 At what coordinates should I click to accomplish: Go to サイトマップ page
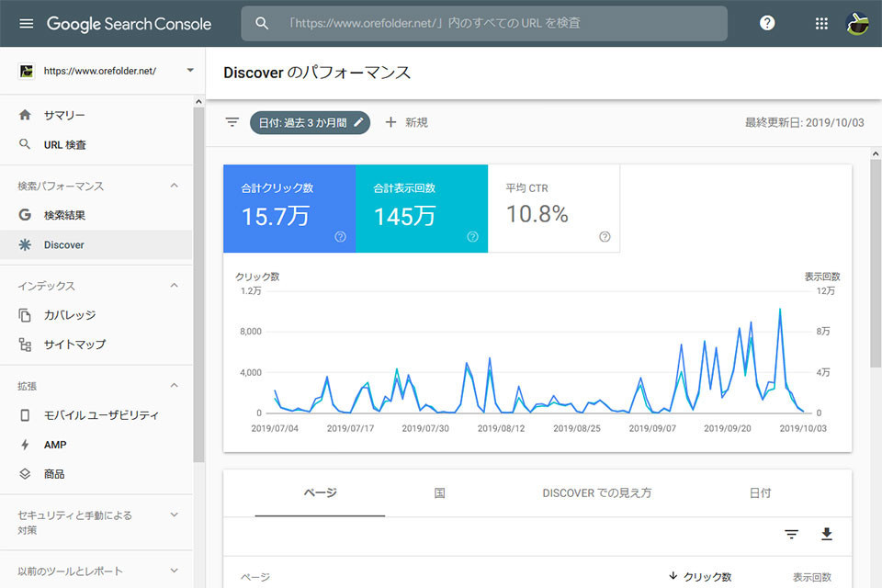tap(96, 345)
